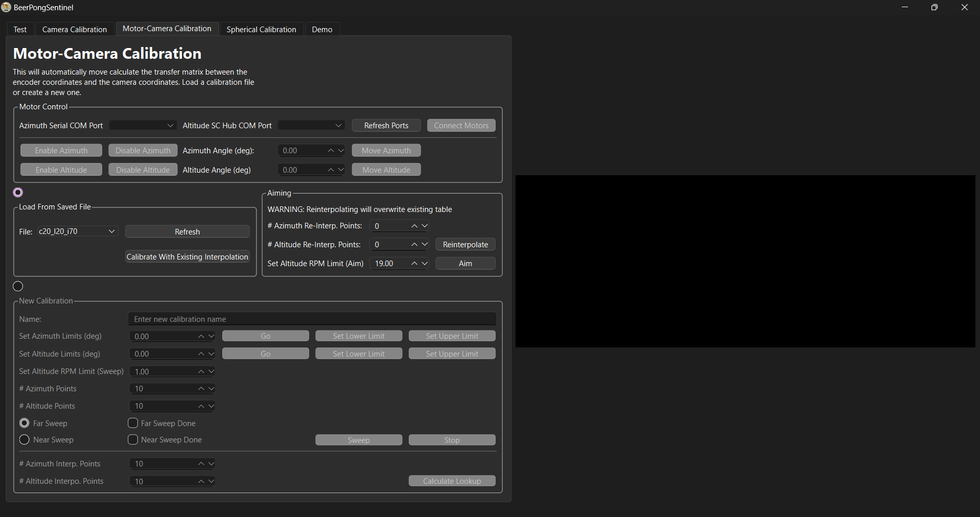The width and height of the screenshot is (980, 517).
Task: Click the decrease arrow on Altitude Angle spinner
Action: click(x=341, y=170)
